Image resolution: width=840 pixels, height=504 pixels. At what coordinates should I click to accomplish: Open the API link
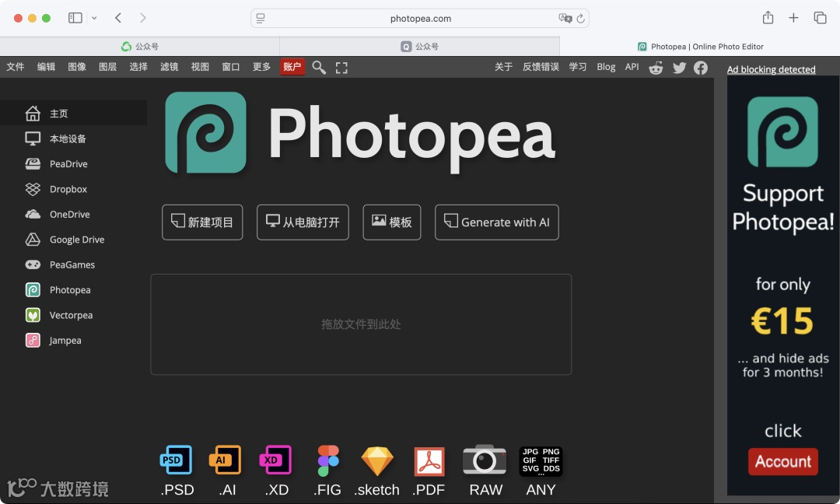pyautogui.click(x=632, y=67)
